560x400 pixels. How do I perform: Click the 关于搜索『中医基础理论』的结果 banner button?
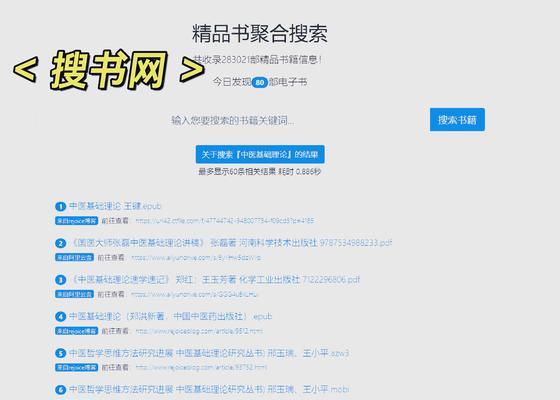(x=260, y=154)
